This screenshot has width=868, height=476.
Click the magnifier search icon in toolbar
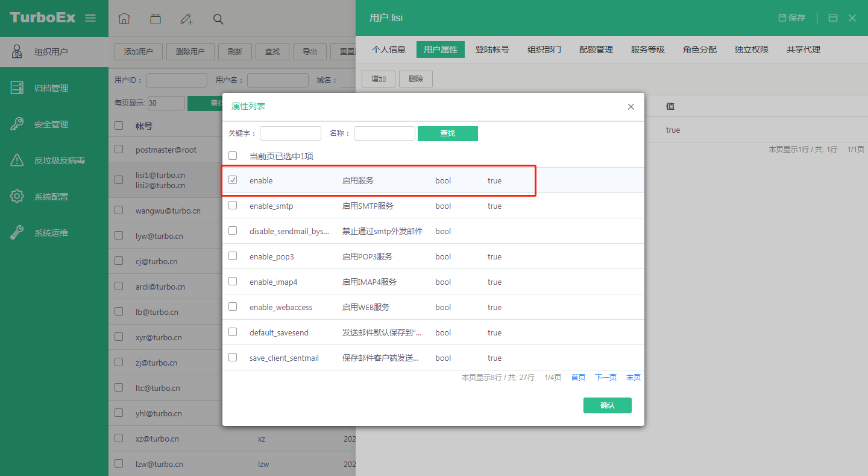(218, 19)
